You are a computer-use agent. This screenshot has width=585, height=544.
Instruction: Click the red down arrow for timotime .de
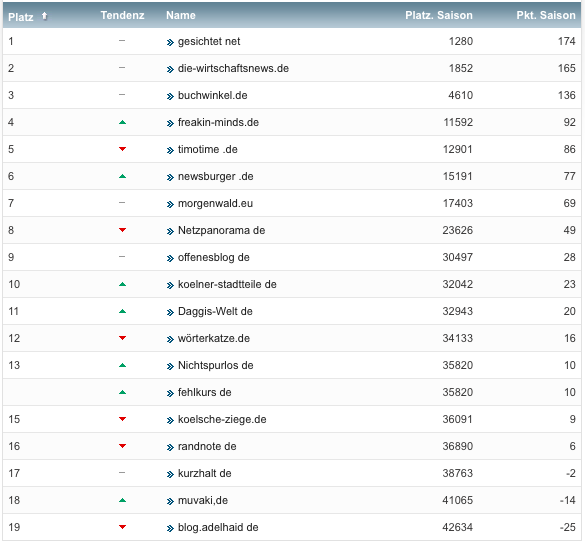[122, 149]
